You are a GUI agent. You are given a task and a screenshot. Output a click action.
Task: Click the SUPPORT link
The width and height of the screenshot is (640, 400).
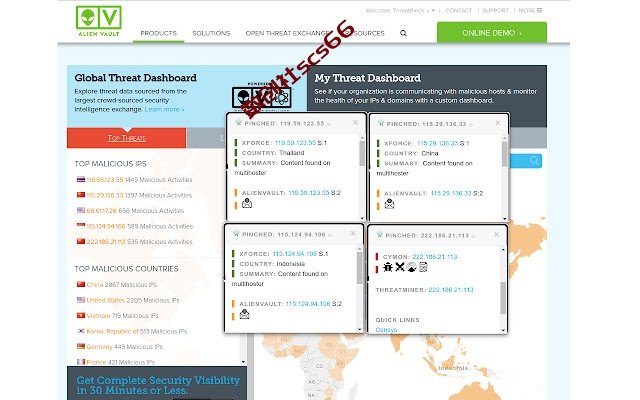(x=496, y=11)
